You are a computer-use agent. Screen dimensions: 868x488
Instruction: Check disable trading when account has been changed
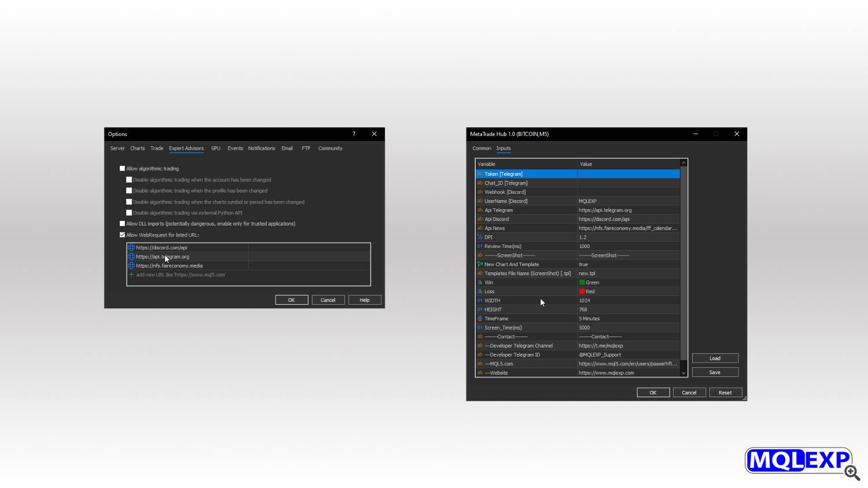pyautogui.click(x=129, y=180)
